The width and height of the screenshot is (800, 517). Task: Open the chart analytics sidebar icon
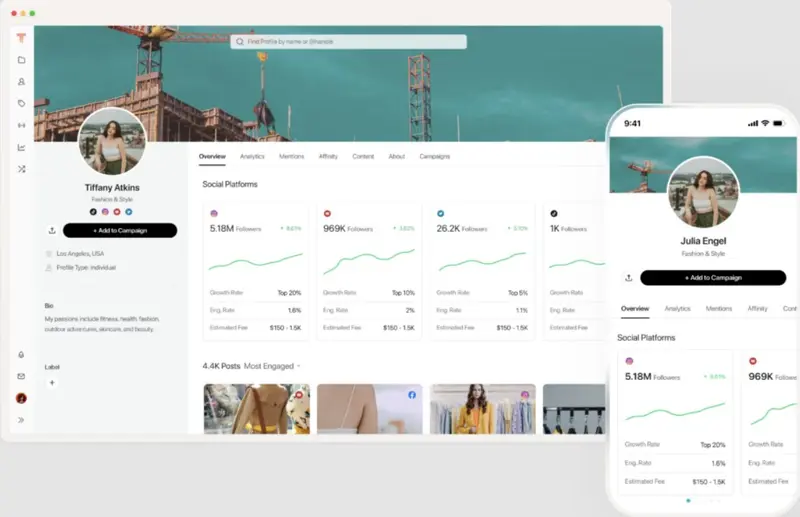click(21, 147)
